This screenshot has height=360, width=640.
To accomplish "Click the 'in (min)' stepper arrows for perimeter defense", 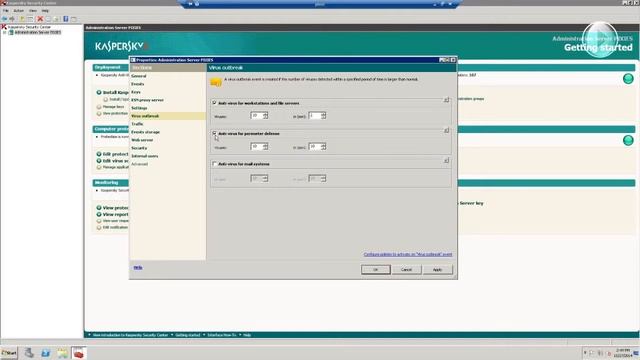I will point(323,147).
